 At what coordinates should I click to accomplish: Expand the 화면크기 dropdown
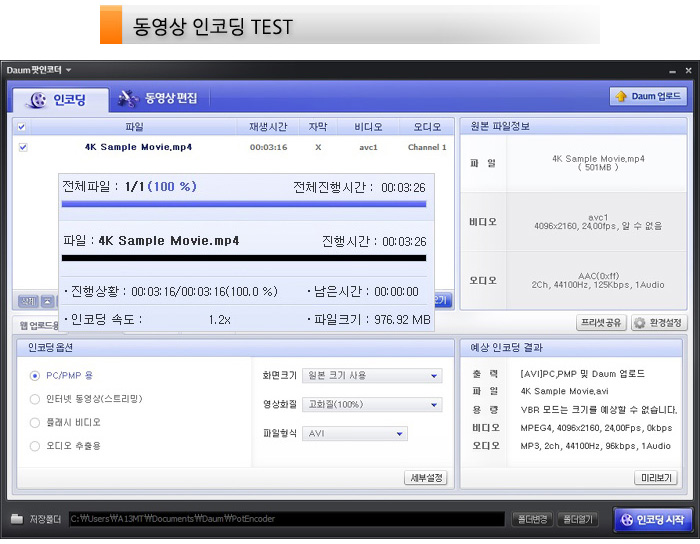372,376
